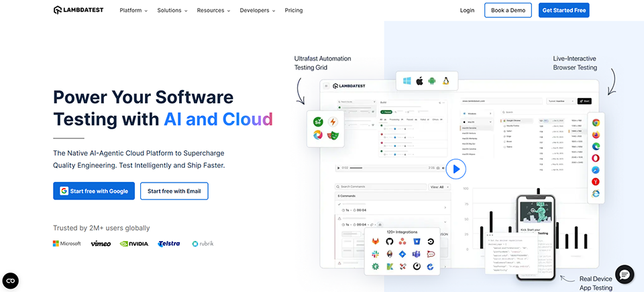This screenshot has width=644, height=292.
Task: Click the Asana three-dots icon
Action: (402, 242)
